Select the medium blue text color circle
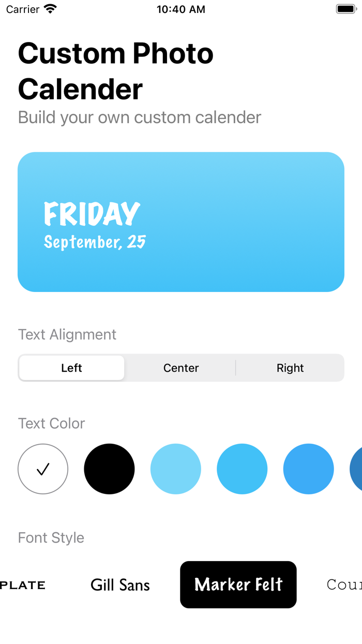Screen dimensions: 362x644 coord(242,469)
